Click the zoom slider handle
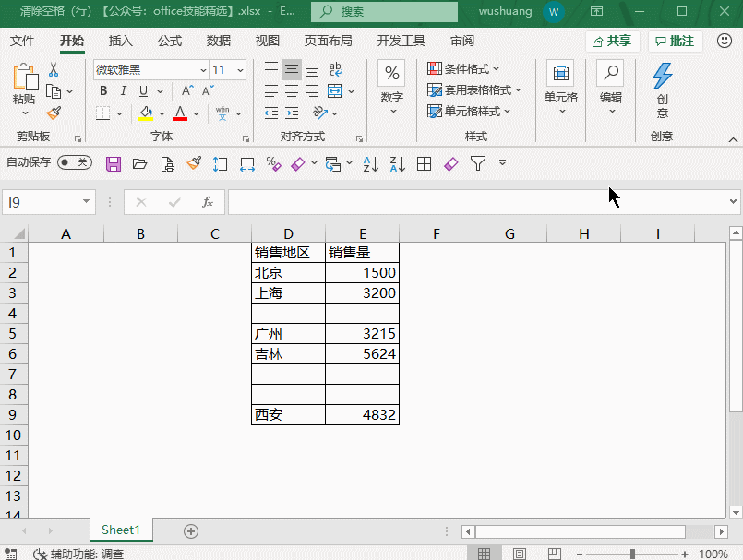The width and height of the screenshot is (743, 560). (632, 554)
